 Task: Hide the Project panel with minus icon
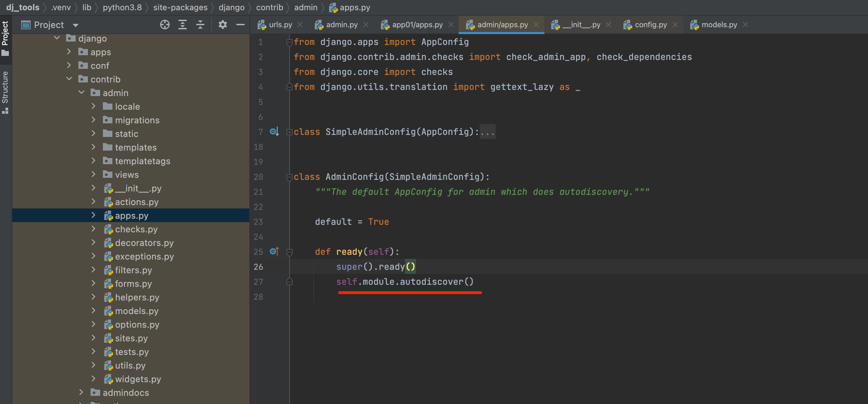tap(241, 25)
